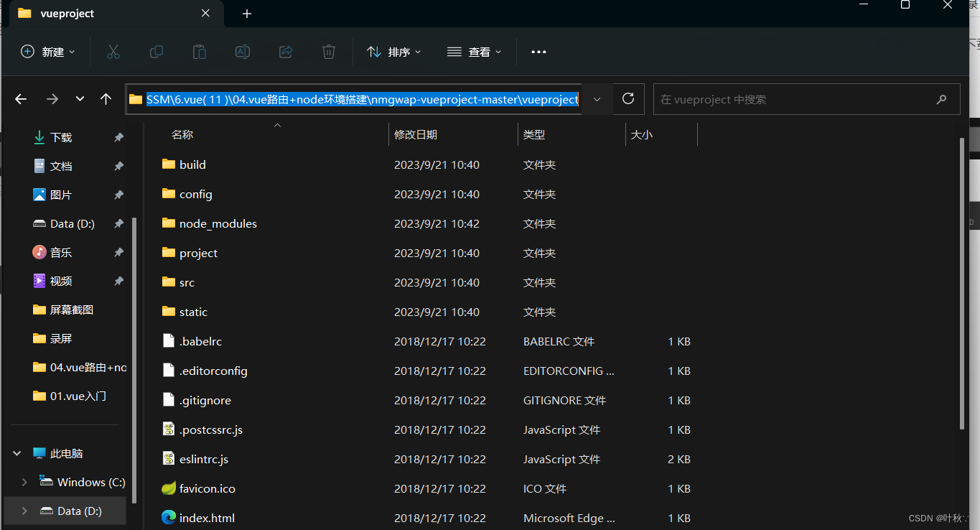Click the favicon.ico file icon
The height and width of the screenshot is (530, 980).
pos(169,488)
